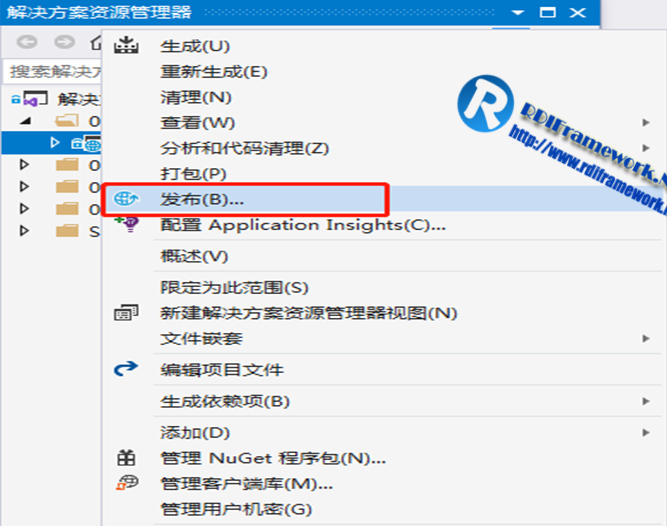Select 发布(B)... menu item
Viewport: 667px width, 527px height.
202,199
